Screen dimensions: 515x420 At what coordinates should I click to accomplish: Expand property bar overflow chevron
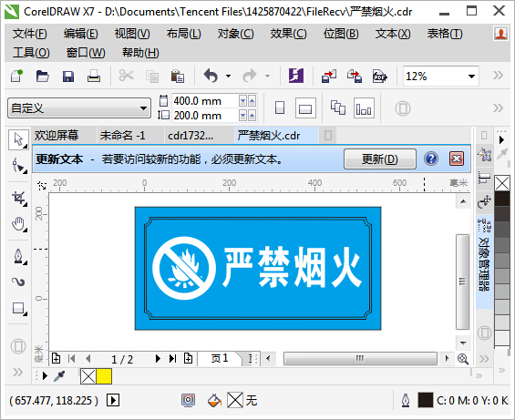[498, 108]
